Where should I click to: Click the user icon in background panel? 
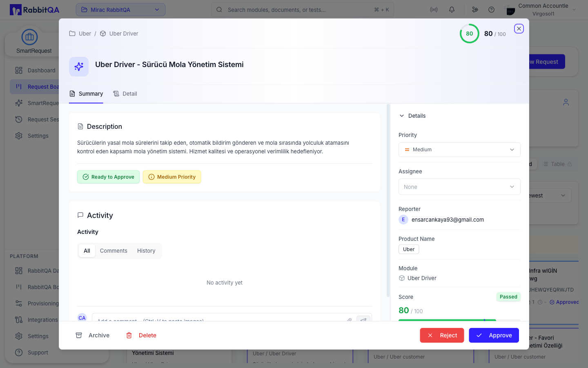pyautogui.click(x=566, y=102)
